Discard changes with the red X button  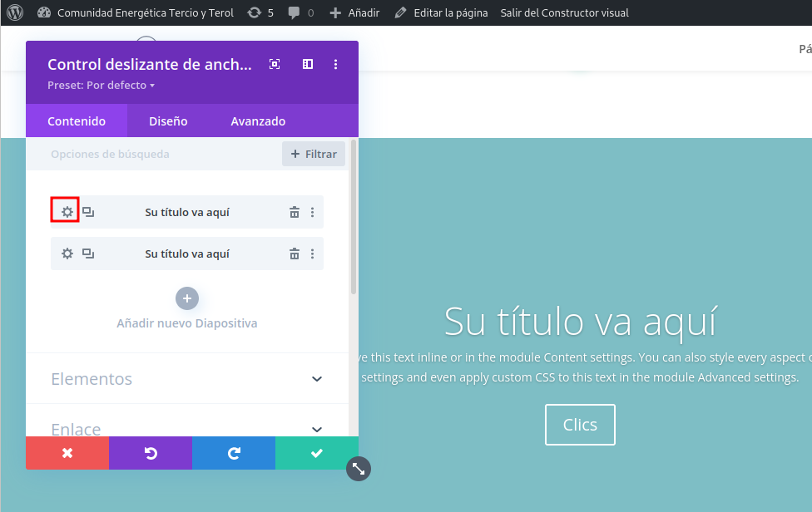click(67, 453)
